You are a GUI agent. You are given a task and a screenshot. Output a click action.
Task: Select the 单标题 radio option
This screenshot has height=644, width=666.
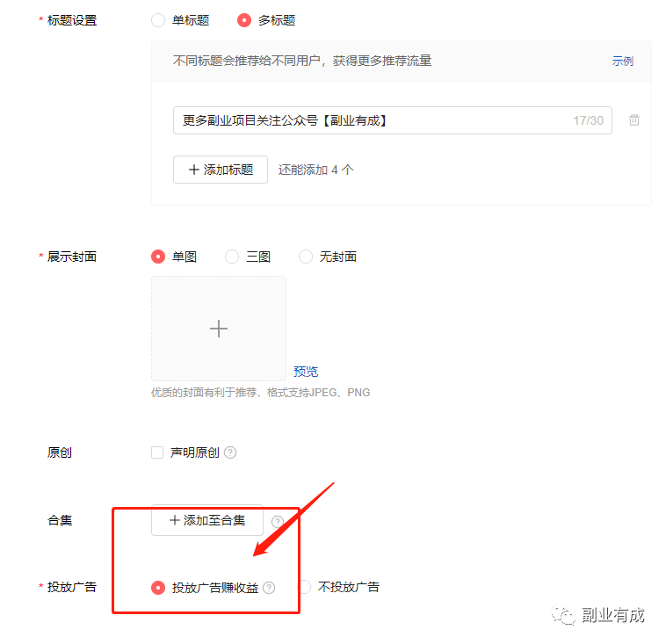158,20
